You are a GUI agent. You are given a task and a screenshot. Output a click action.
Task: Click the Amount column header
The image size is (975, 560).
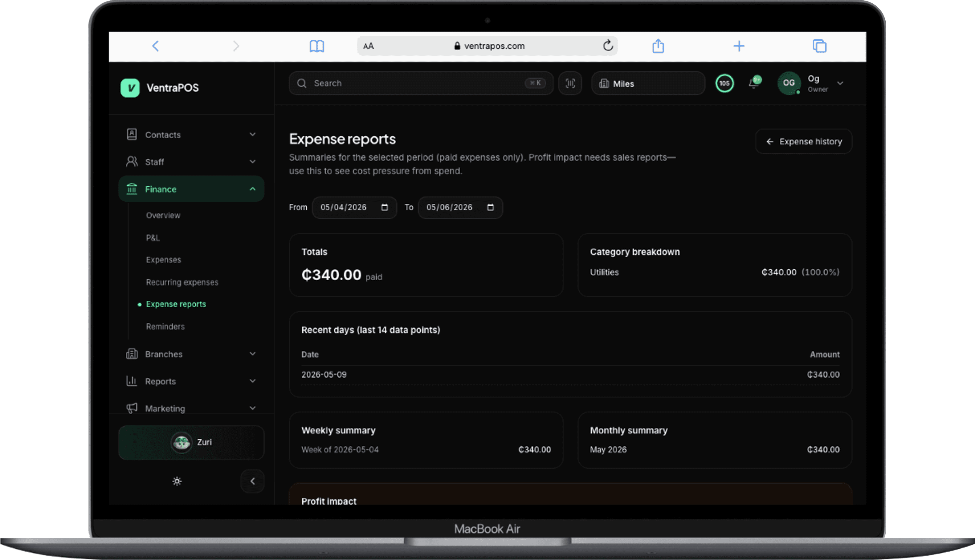[825, 354]
